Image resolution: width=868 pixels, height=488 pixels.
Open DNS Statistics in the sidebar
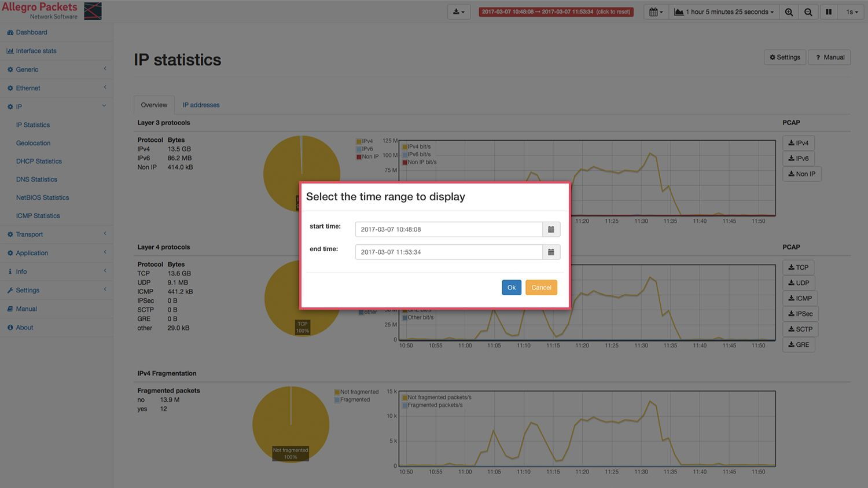(36, 179)
